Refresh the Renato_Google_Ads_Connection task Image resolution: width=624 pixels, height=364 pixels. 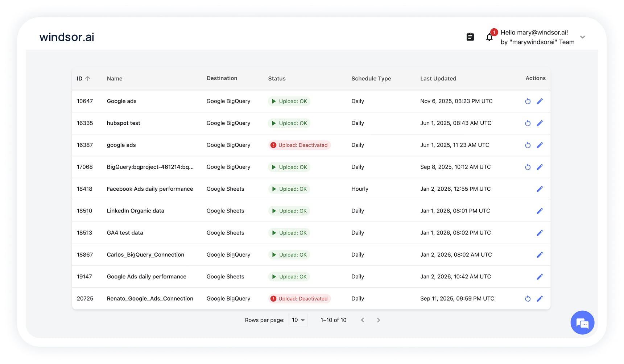[x=528, y=299]
